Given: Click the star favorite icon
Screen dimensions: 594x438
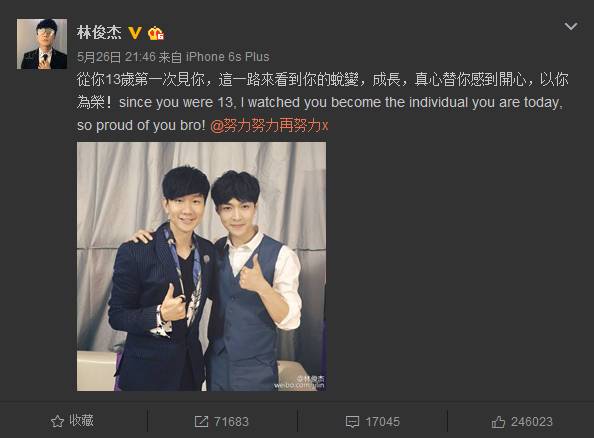Looking at the screenshot, I should [x=57, y=421].
